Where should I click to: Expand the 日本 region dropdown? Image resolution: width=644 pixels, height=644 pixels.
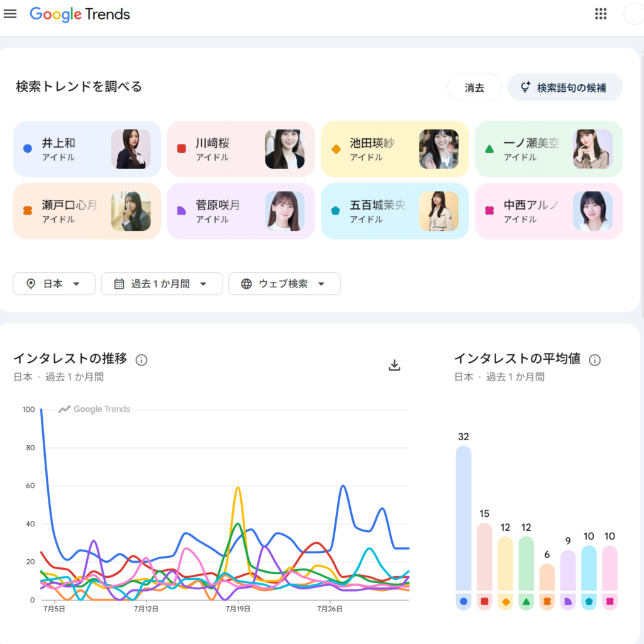click(x=54, y=284)
